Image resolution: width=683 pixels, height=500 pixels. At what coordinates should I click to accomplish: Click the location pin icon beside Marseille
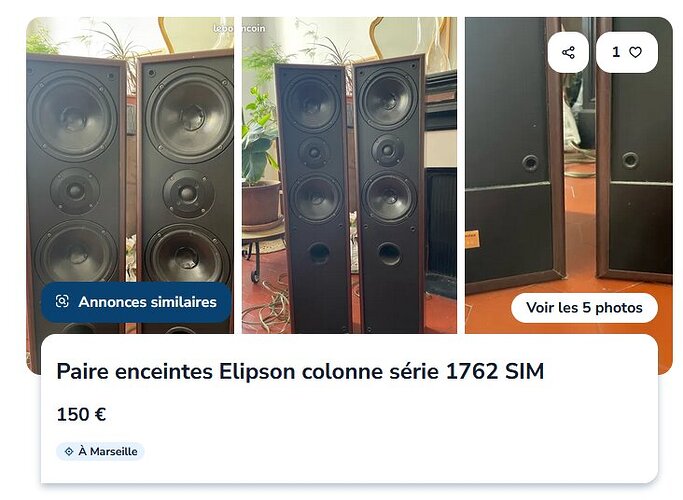pos(69,451)
